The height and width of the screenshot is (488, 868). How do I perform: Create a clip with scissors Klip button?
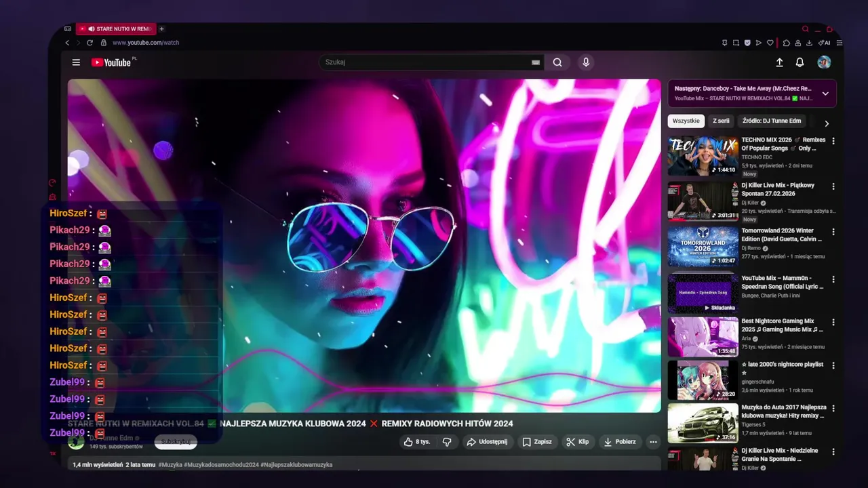(x=578, y=442)
